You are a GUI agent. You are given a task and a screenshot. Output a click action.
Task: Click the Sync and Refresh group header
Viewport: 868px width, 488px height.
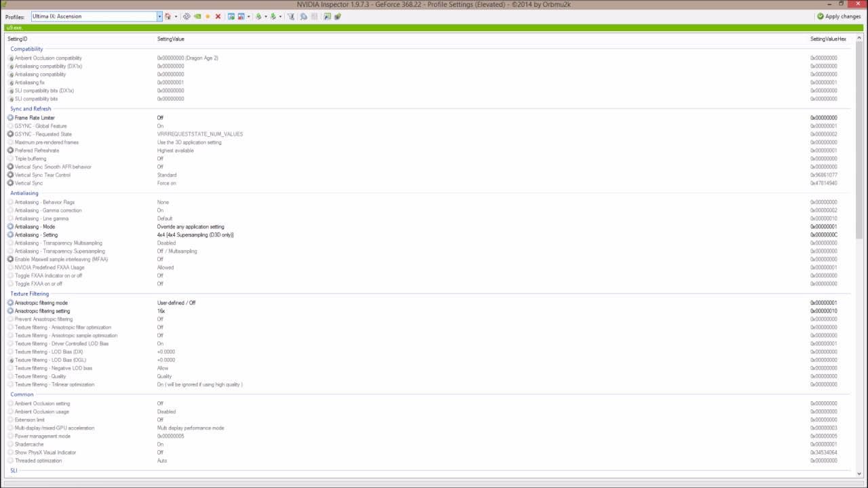click(x=31, y=108)
